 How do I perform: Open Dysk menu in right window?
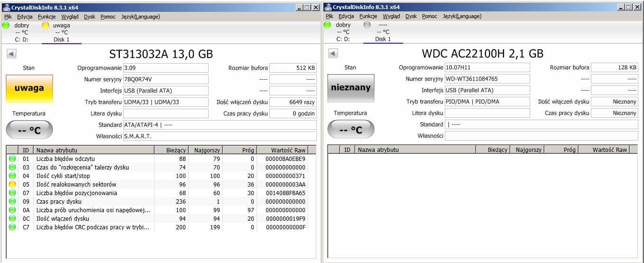(x=411, y=16)
